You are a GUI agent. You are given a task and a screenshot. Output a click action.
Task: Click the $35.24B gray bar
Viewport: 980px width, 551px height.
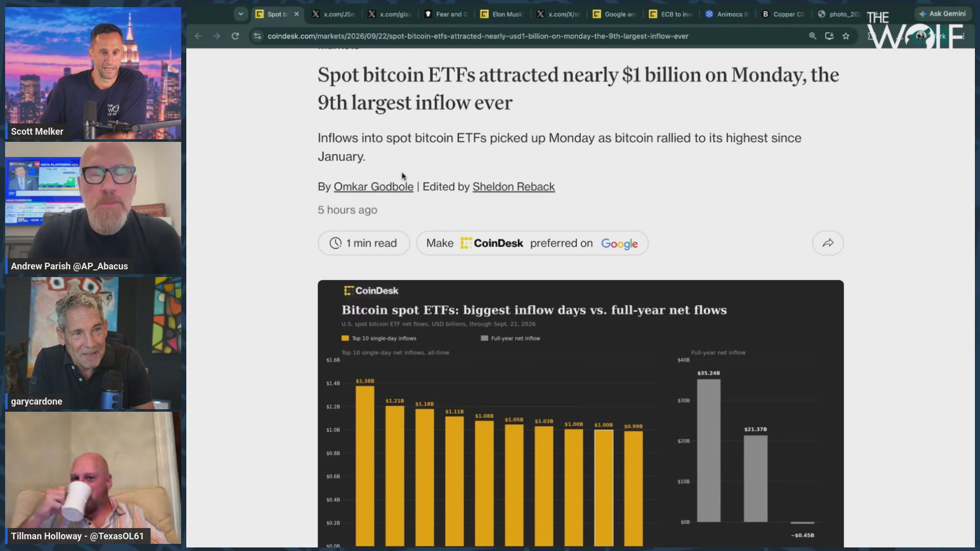click(709, 450)
